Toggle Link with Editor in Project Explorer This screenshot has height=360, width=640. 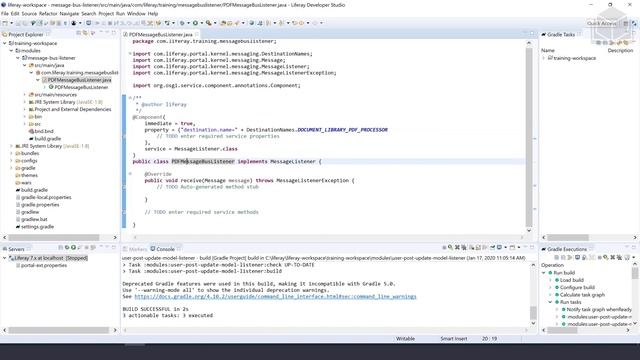point(85,33)
